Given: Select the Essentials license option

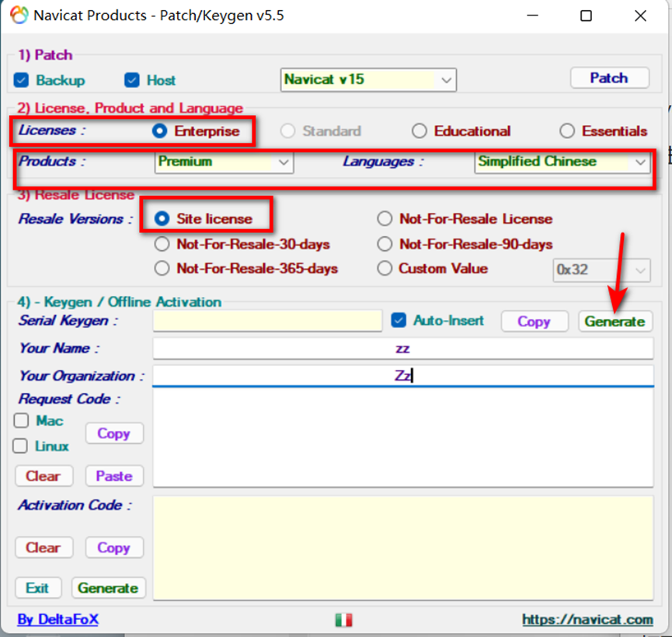Looking at the screenshot, I should pos(567,131).
